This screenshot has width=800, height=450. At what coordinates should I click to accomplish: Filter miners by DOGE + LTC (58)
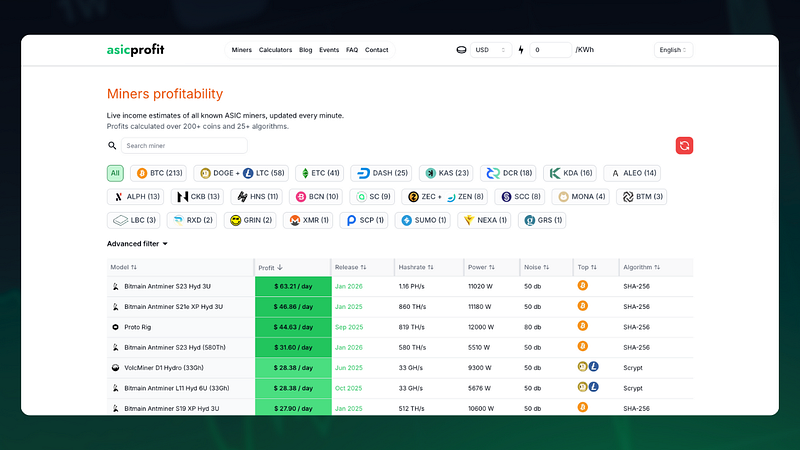click(241, 173)
